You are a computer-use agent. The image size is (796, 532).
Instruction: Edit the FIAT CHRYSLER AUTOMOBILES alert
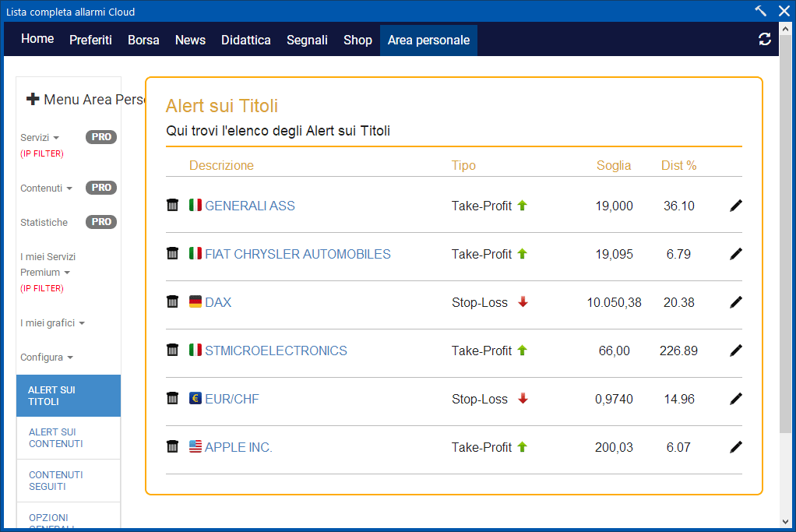click(735, 254)
